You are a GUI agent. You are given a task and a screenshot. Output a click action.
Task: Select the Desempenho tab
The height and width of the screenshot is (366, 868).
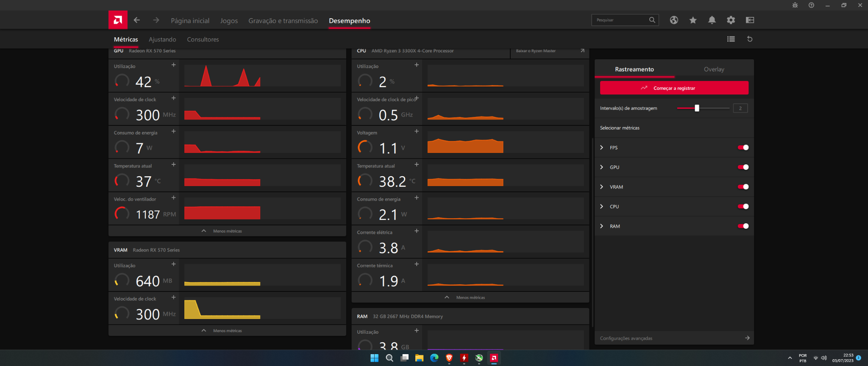(350, 20)
